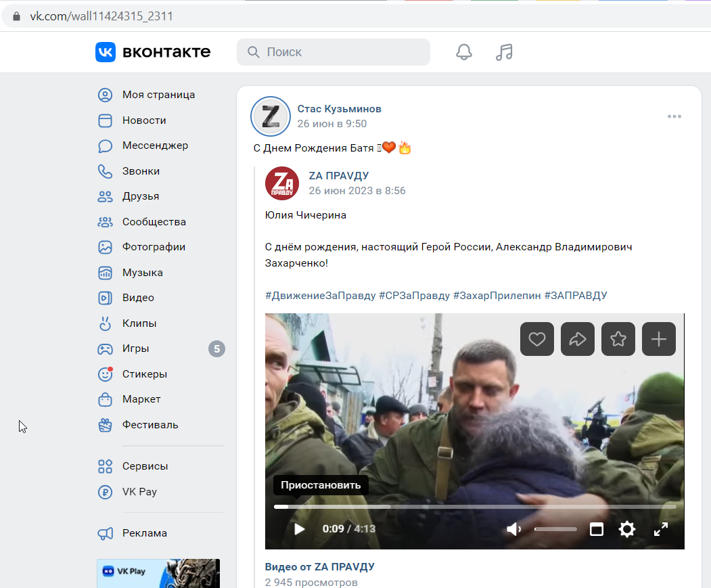Open post date 26 июн в 9:50

click(332, 124)
